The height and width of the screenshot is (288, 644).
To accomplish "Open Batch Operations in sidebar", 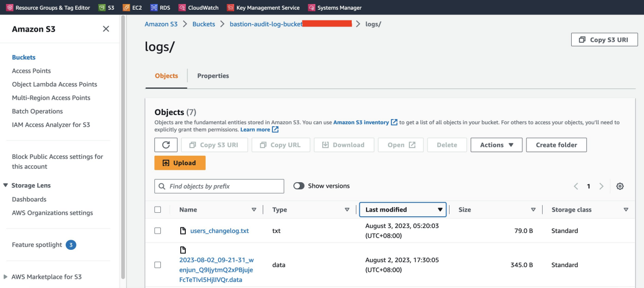I will (x=38, y=111).
